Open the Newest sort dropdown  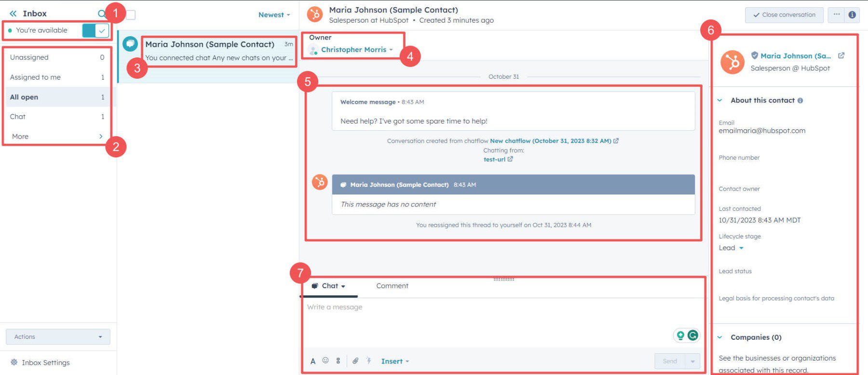click(x=274, y=15)
